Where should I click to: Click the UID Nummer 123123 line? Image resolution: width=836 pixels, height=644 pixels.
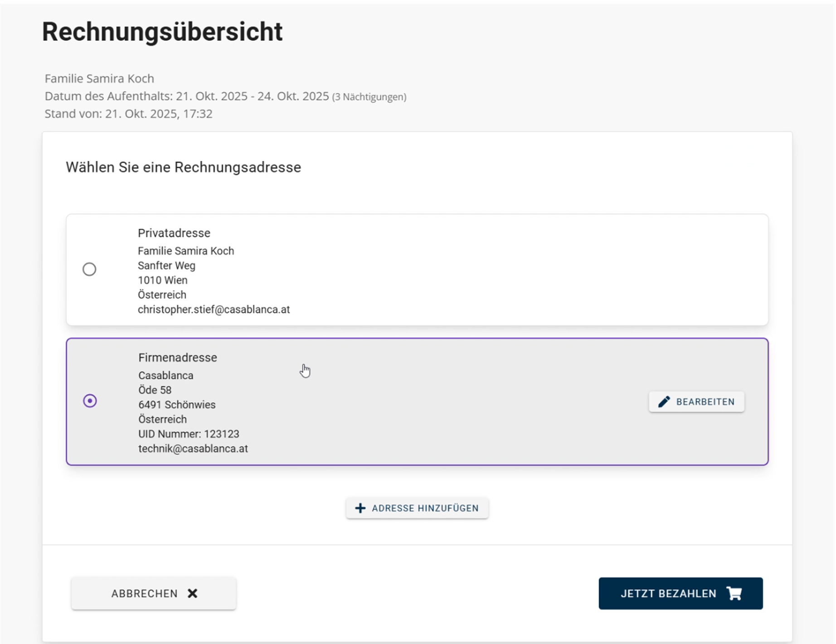pyautogui.click(x=189, y=434)
